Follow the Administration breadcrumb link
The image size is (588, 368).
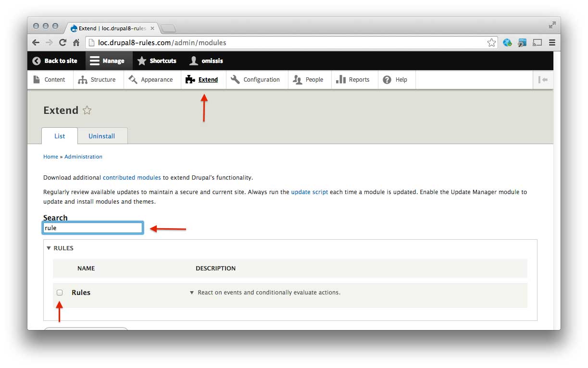click(83, 157)
